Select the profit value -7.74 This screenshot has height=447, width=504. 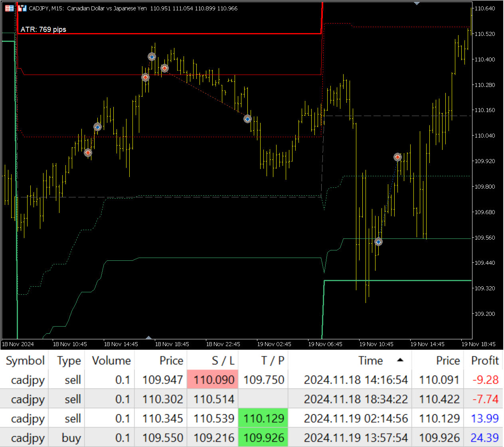[x=485, y=399]
